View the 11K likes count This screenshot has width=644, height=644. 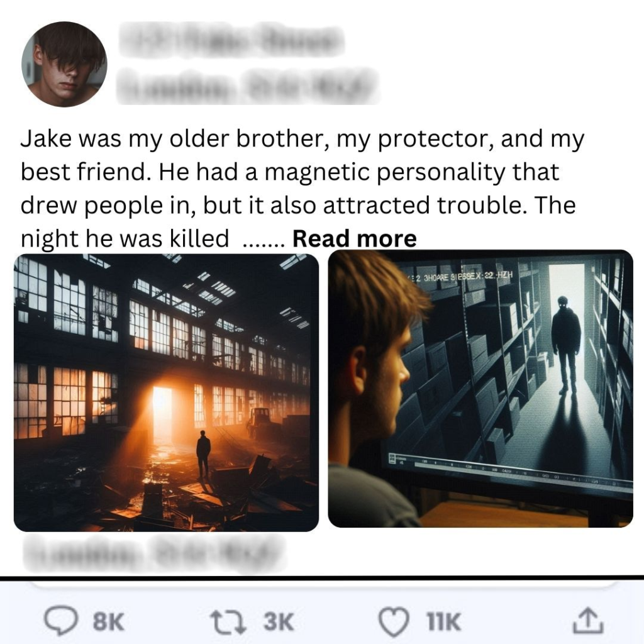443,622
